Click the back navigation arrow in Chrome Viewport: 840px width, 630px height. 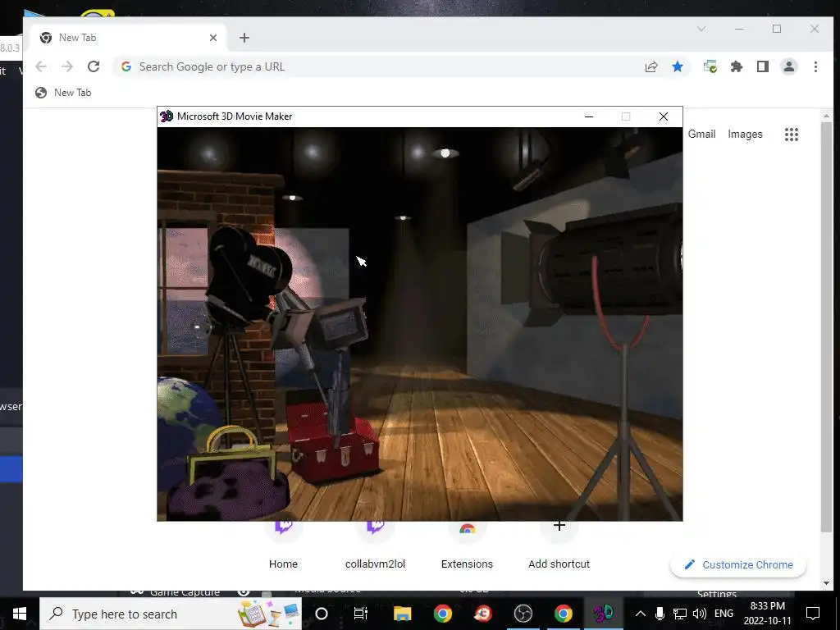pyautogui.click(x=41, y=66)
